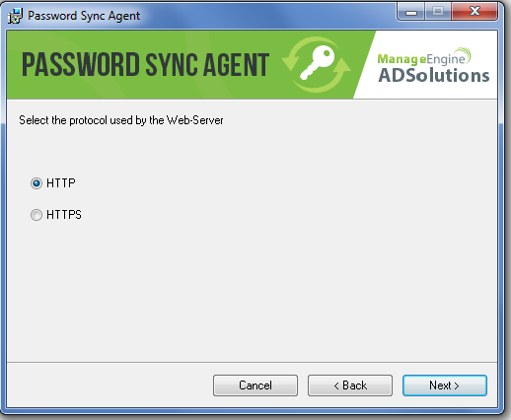This screenshot has height=420, width=511.
Task: Select the HTTP radio button
Action: (36, 183)
